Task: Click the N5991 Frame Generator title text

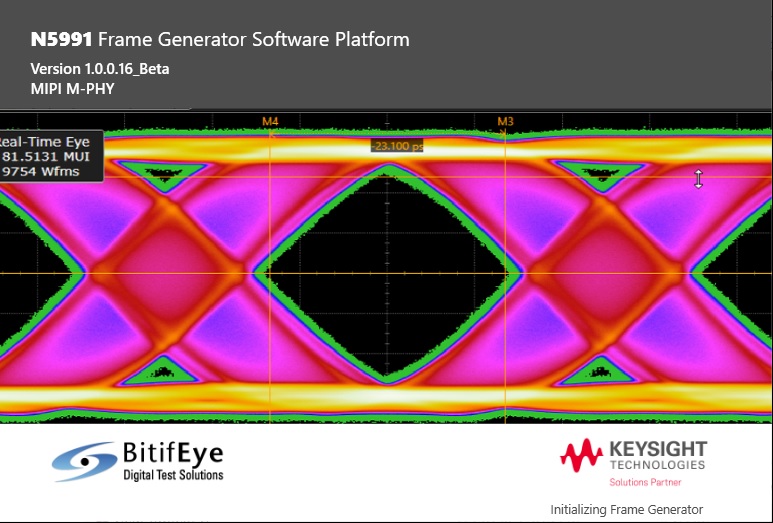Action: point(220,40)
